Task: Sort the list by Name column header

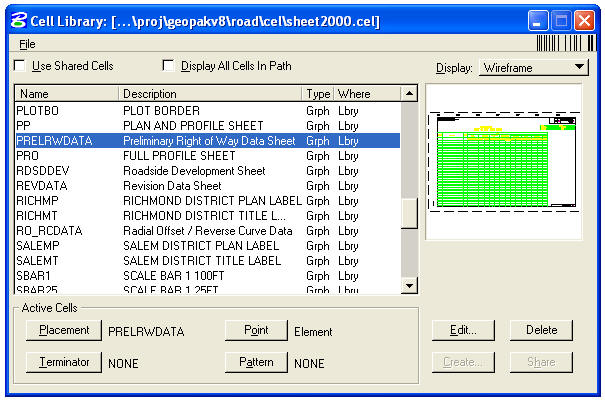Action: click(x=66, y=94)
